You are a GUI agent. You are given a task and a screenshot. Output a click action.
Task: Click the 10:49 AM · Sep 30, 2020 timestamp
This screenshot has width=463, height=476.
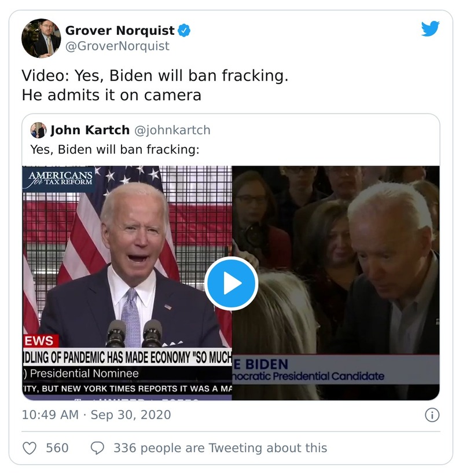tap(96, 415)
